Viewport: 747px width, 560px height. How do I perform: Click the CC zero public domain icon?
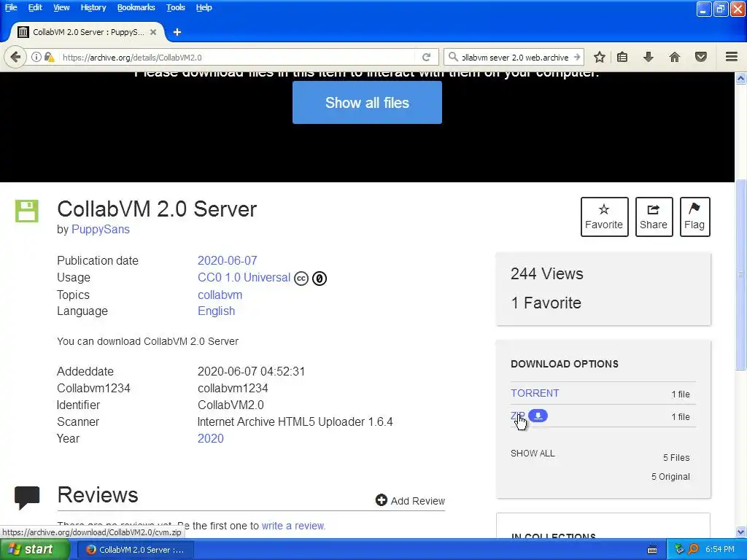[320, 278]
